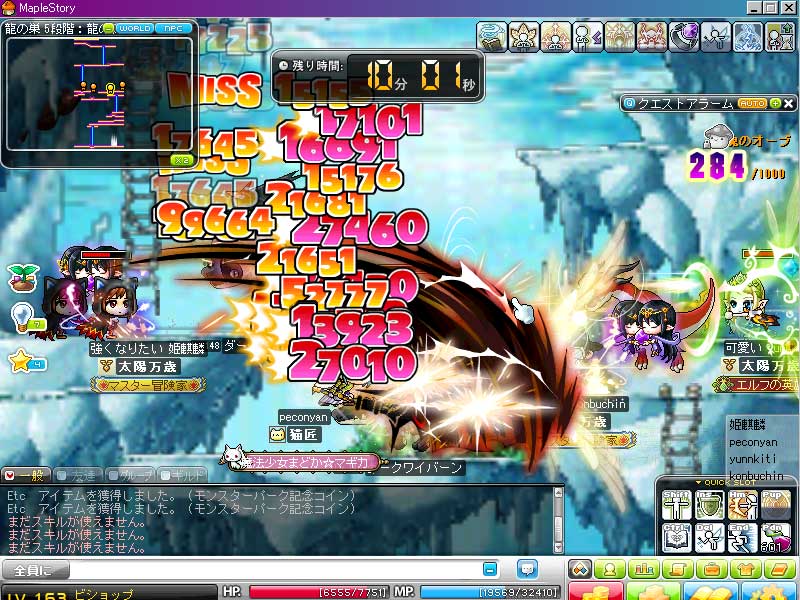Viewport: 800px width, 600px height.
Task: Open the quest scroll menu button
Action: tap(678, 568)
